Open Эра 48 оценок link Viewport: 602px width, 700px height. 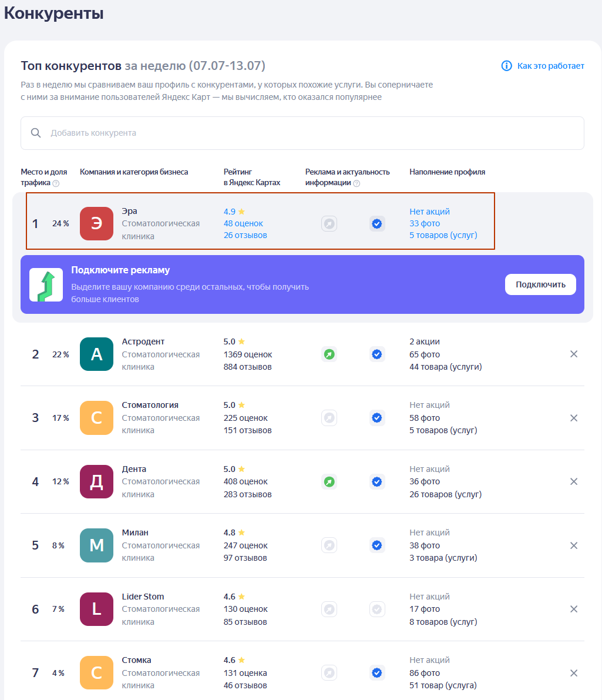(x=243, y=223)
